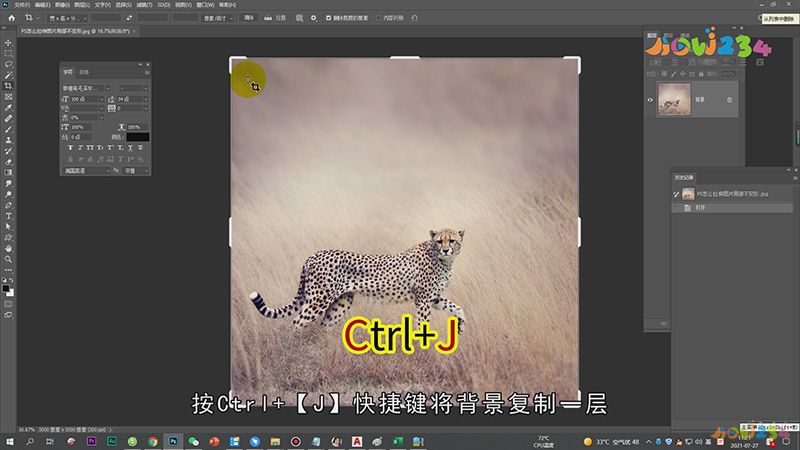The image size is (800, 450).
Task: Open the font style dropdown
Action: (x=133, y=88)
